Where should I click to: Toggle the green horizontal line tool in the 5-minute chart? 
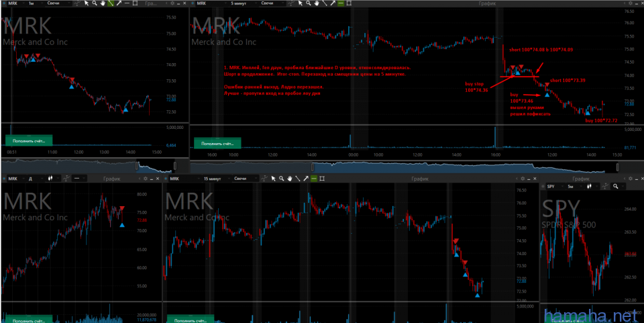(341, 3)
